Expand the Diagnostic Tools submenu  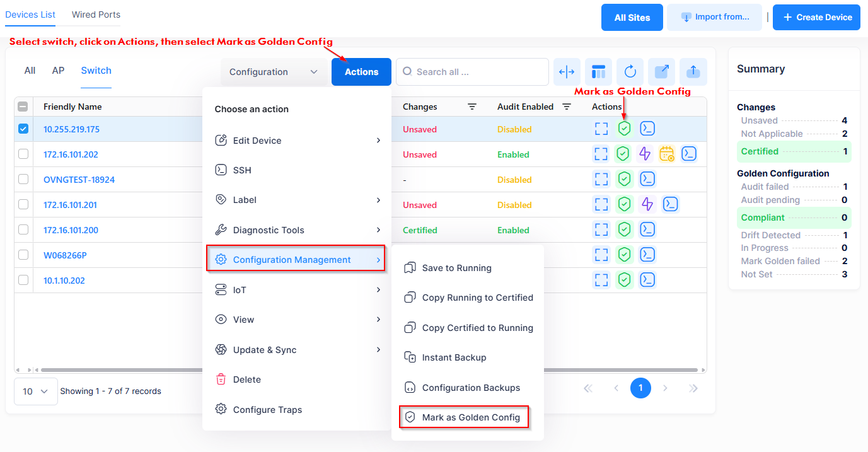[297, 230]
